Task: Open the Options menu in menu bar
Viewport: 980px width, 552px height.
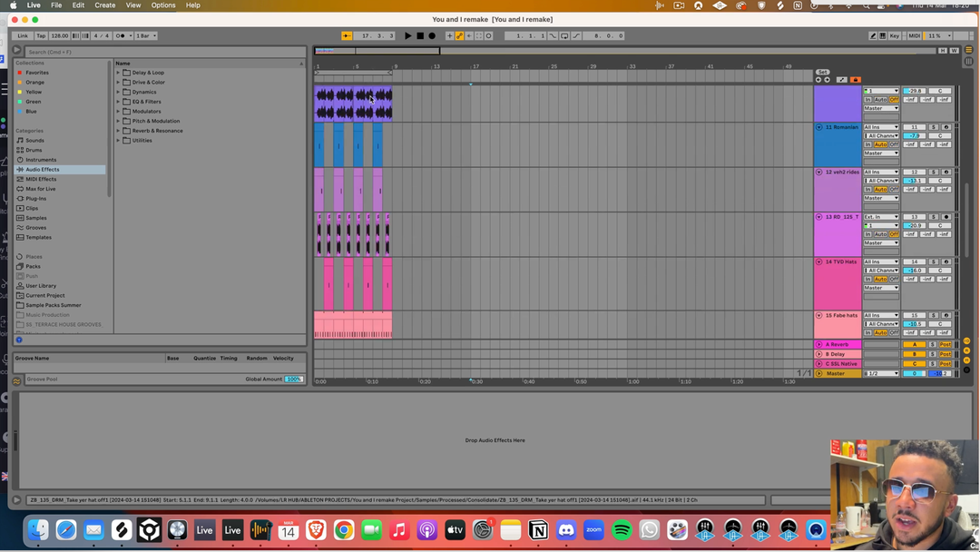Action: 163,5
